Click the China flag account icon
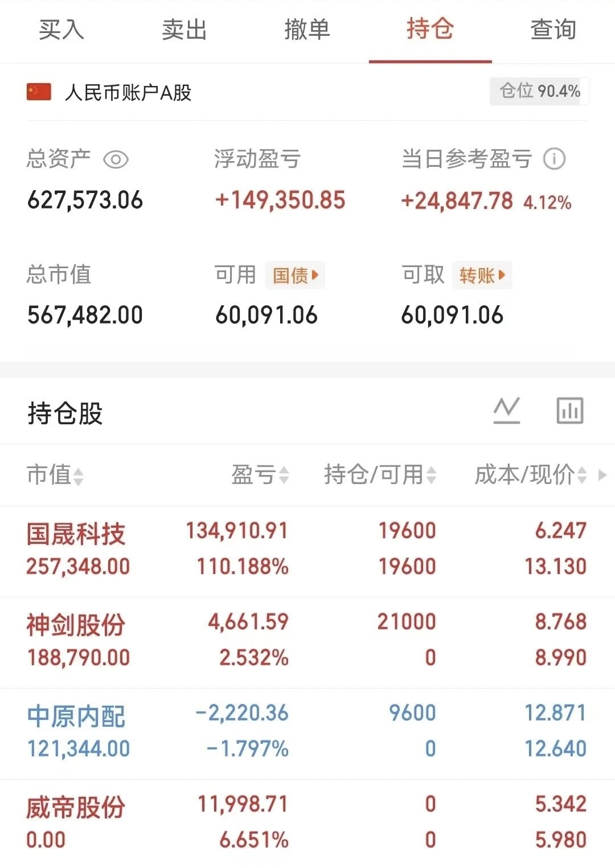615x868 pixels. click(39, 92)
